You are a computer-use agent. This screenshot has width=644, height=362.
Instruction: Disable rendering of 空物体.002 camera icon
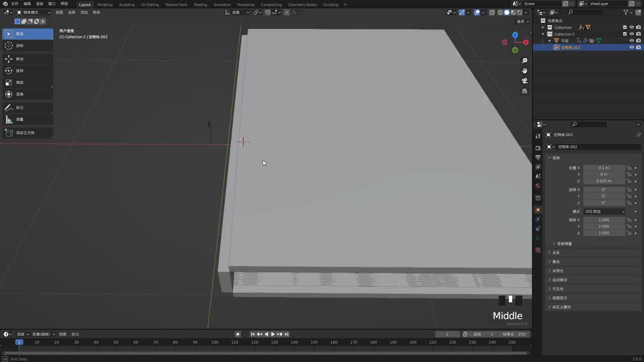[x=638, y=47]
